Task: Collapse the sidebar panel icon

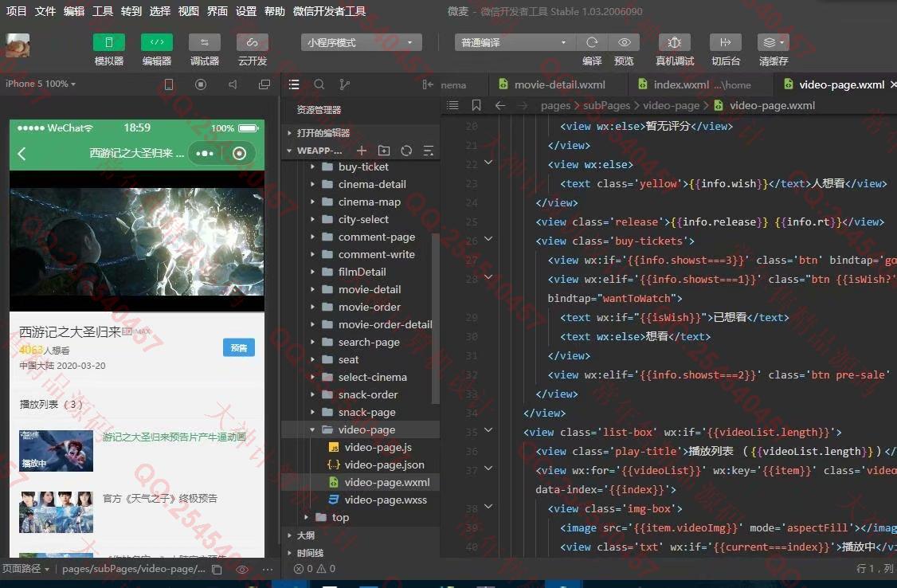Action: tap(427, 84)
